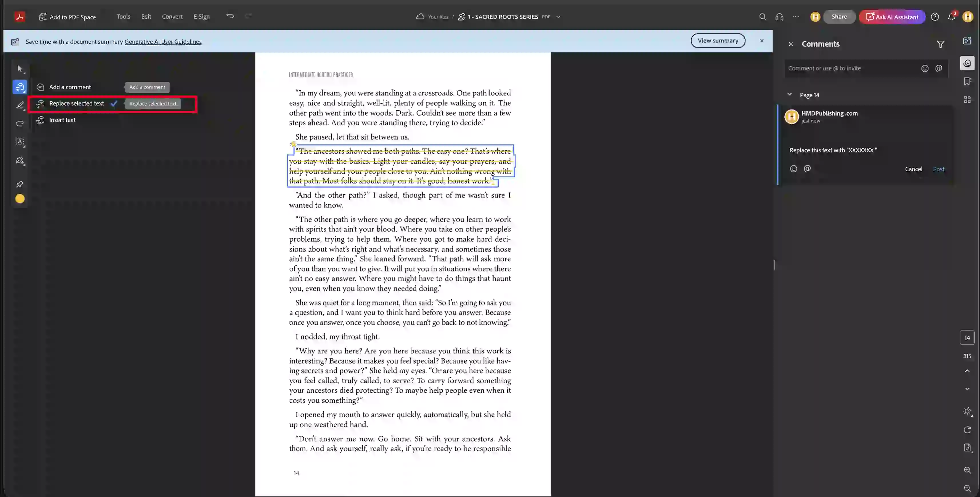Open the bookmarks panel icon
Viewport: 980px width, 497px height.
tap(967, 81)
